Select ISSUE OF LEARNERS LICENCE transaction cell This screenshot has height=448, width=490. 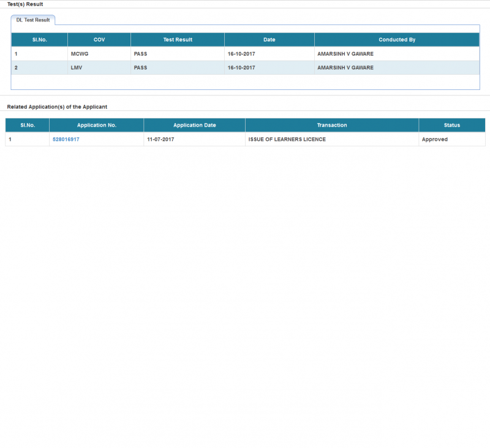tap(332, 140)
